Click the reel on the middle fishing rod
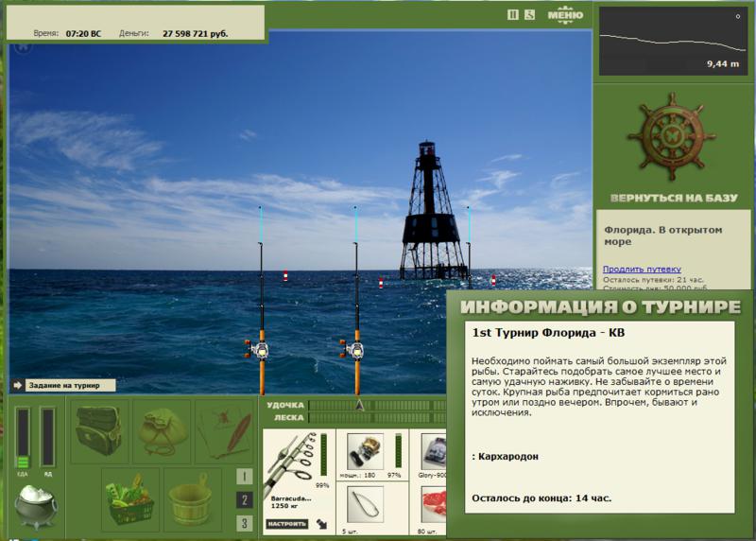The height and width of the screenshot is (541, 756). 352,349
